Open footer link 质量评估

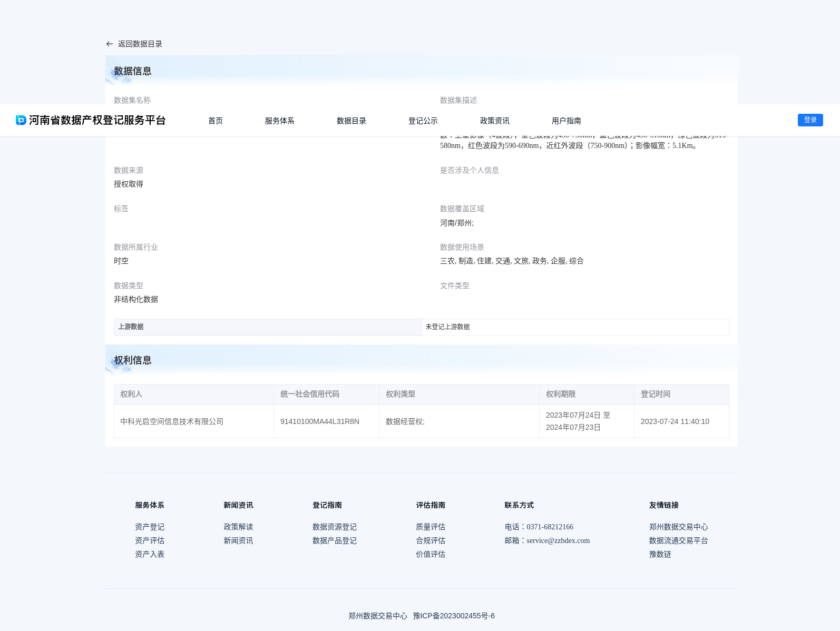[x=431, y=527]
